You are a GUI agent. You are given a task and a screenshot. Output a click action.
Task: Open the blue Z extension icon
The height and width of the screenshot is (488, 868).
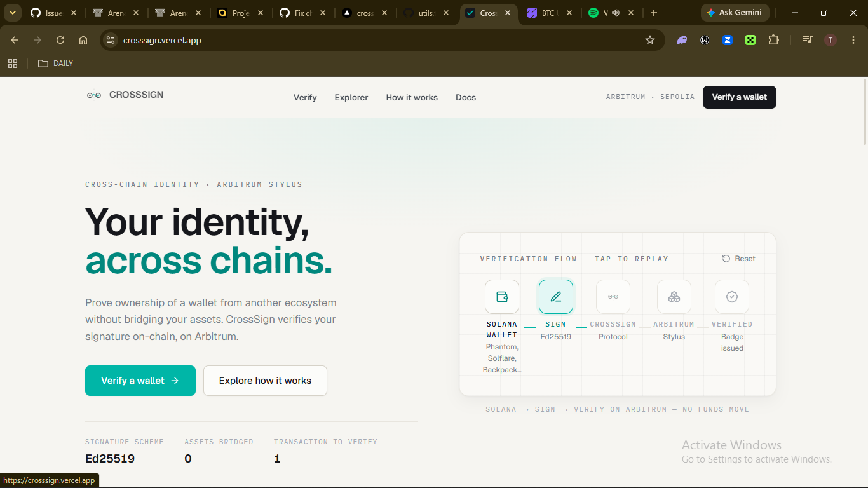[x=728, y=40]
